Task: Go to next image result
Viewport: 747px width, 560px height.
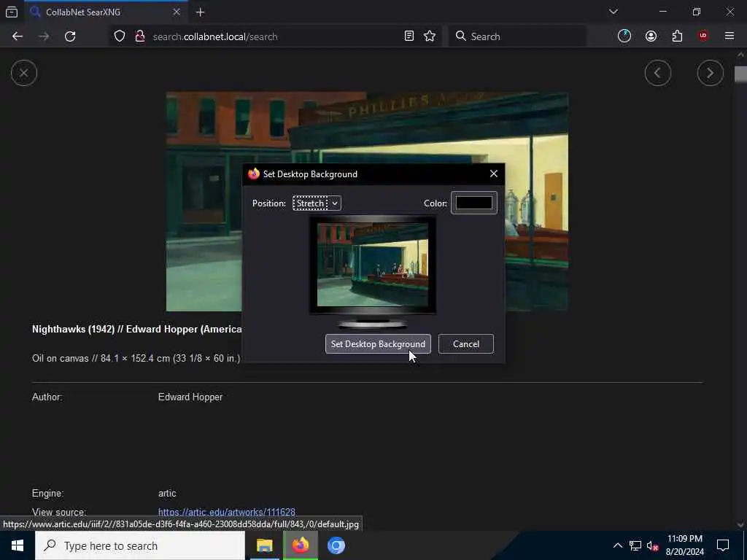Action: point(711,73)
